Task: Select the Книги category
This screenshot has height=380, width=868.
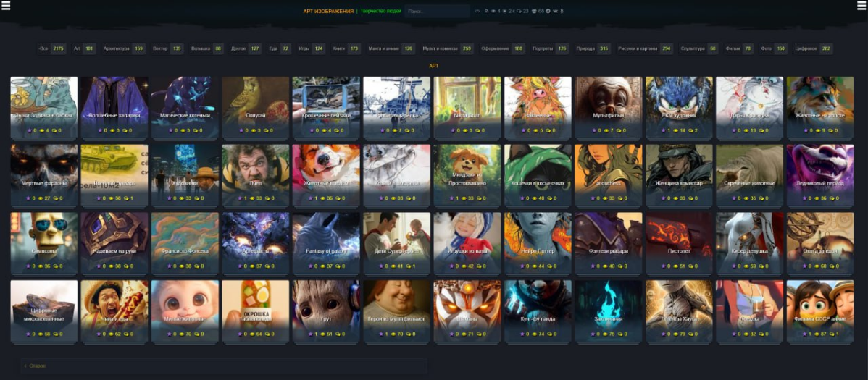Action: tap(346, 48)
